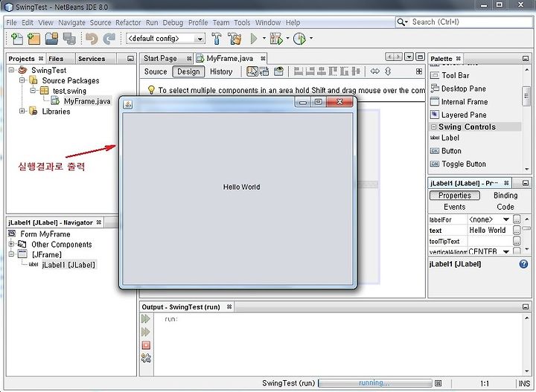Click the Palette vertical scrollbar thumb
The image size is (536, 392).
(526, 95)
